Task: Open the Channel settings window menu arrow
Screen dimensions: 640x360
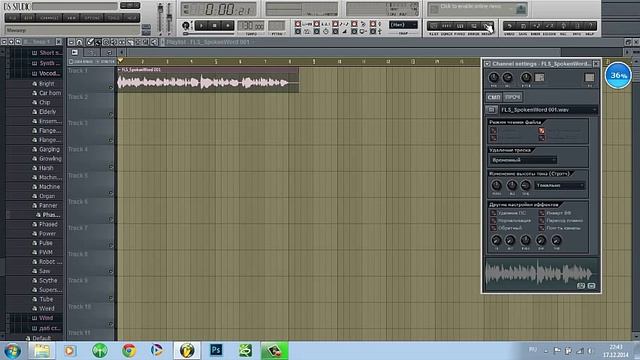Action: tap(487, 64)
